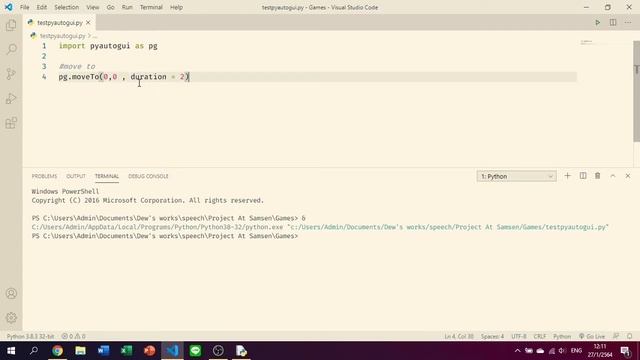Click line 1 import pyautogui code
This screenshot has width=640, height=360.
click(108, 46)
